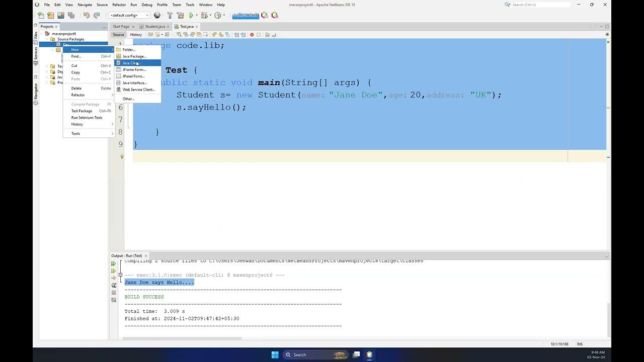Choose Java Class from New submenu
Image resolution: width=644 pixels, height=362 pixels.
coord(138,63)
